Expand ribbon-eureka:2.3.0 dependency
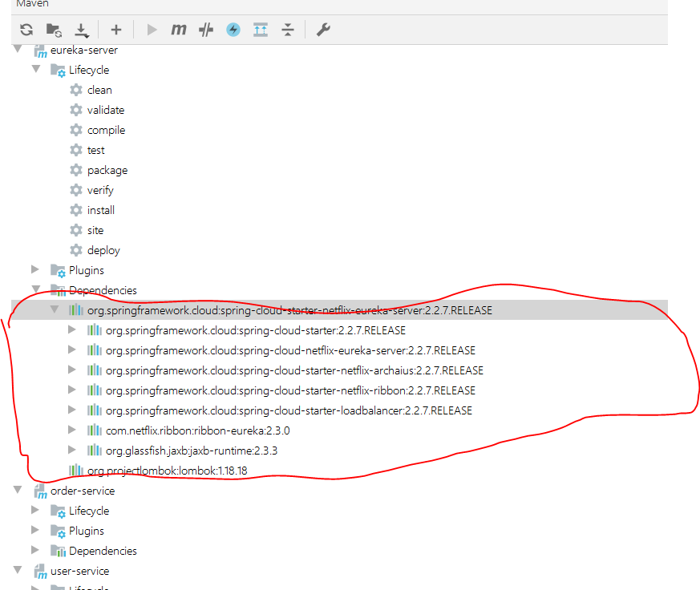Screen dimensions: 700x590 (x=72, y=430)
